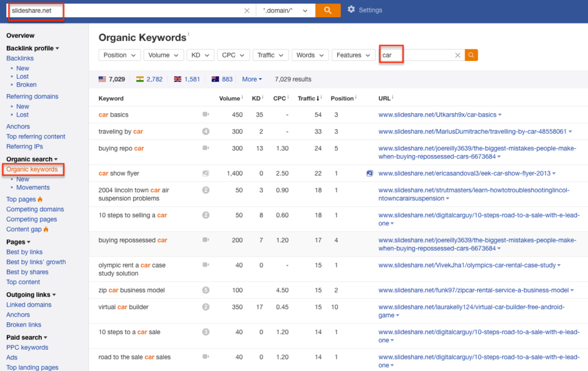Click the orange domain search button

coord(328,10)
